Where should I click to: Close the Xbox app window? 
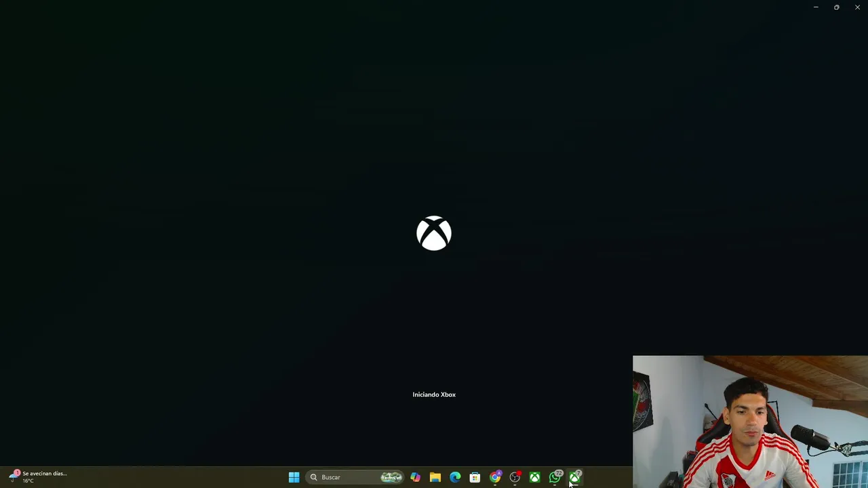tap(857, 7)
